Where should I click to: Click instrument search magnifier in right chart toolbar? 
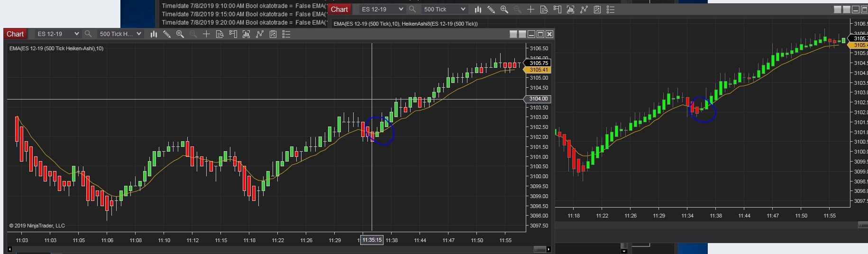coord(412,9)
